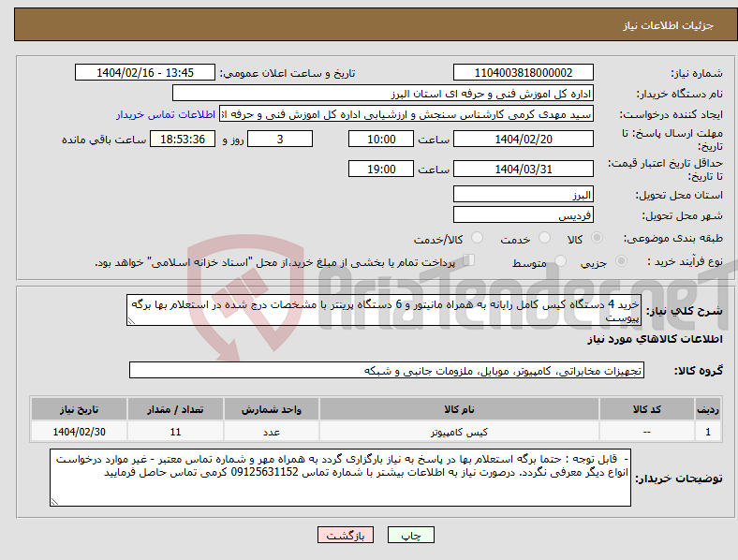Select the کالا radio button
The height and width of the screenshot is (560, 738).
(597, 238)
